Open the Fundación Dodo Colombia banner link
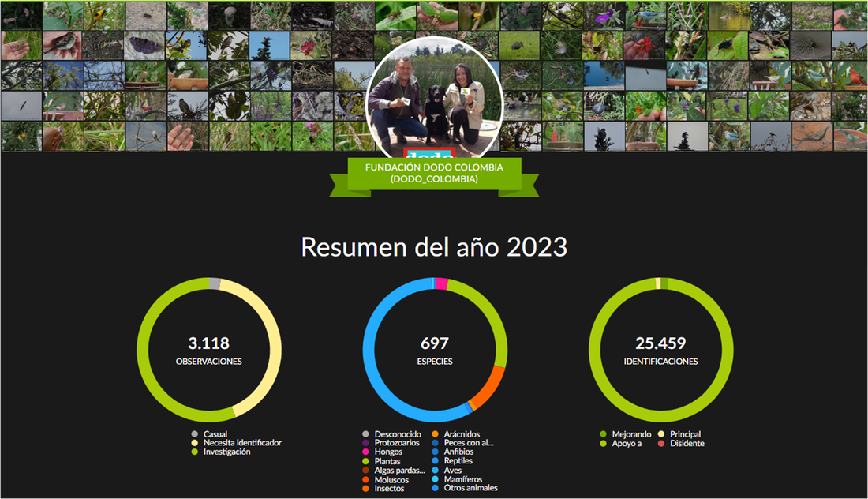Image resolution: width=868 pixels, height=499 pixels. click(x=434, y=174)
